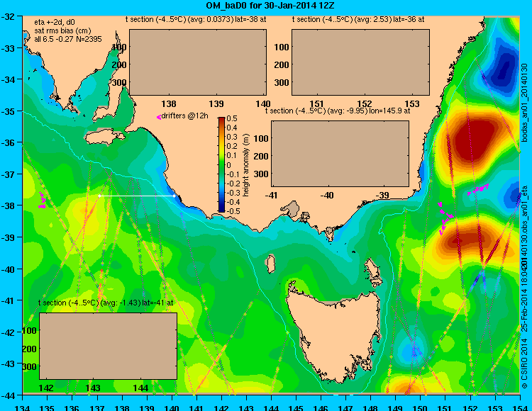The width and height of the screenshot is (532, 411).
Task: Click Kangaroo Island off South Australia
Action: click(104, 138)
